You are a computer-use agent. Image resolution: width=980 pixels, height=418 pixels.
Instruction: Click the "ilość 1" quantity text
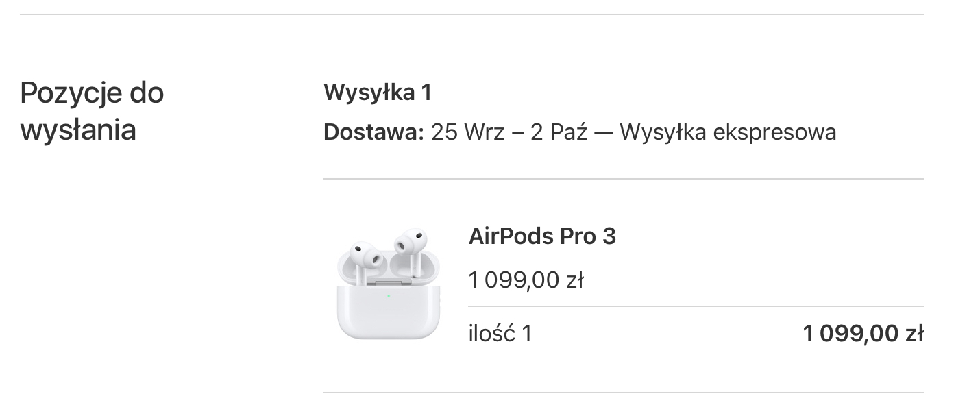(x=500, y=334)
